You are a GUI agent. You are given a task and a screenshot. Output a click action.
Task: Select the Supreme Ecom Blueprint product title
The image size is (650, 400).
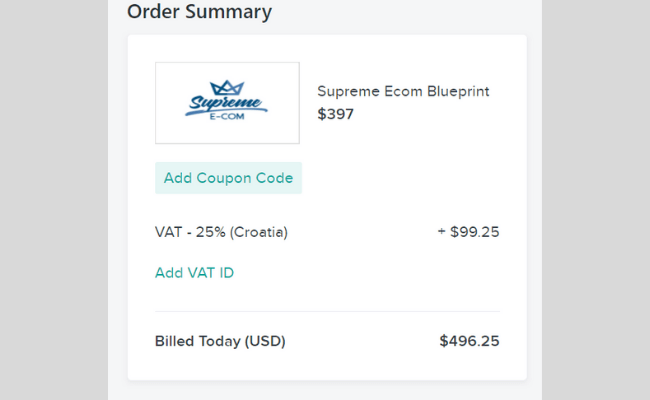pos(403,91)
